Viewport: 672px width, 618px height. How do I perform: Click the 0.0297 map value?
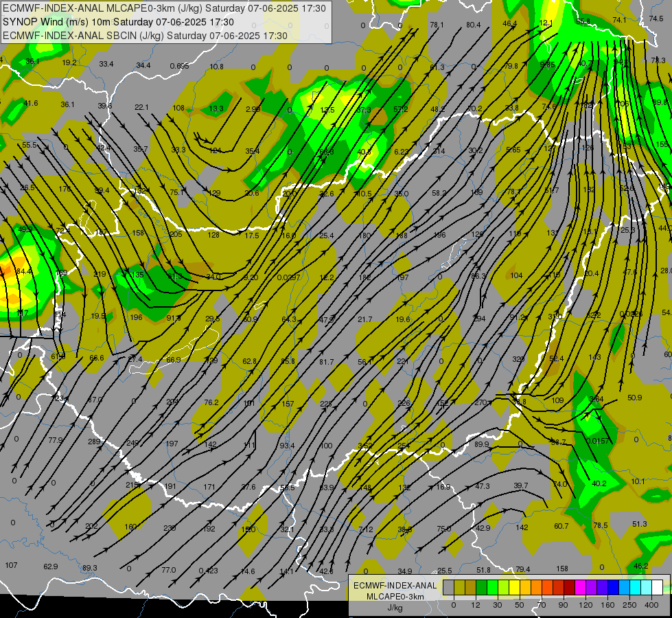click(288, 277)
